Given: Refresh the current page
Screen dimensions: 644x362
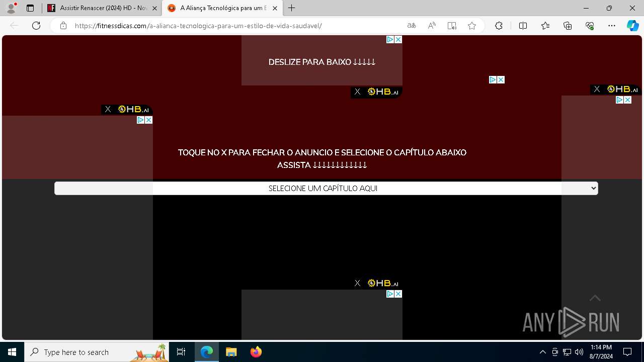Looking at the screenshot, I should (36, 26).
